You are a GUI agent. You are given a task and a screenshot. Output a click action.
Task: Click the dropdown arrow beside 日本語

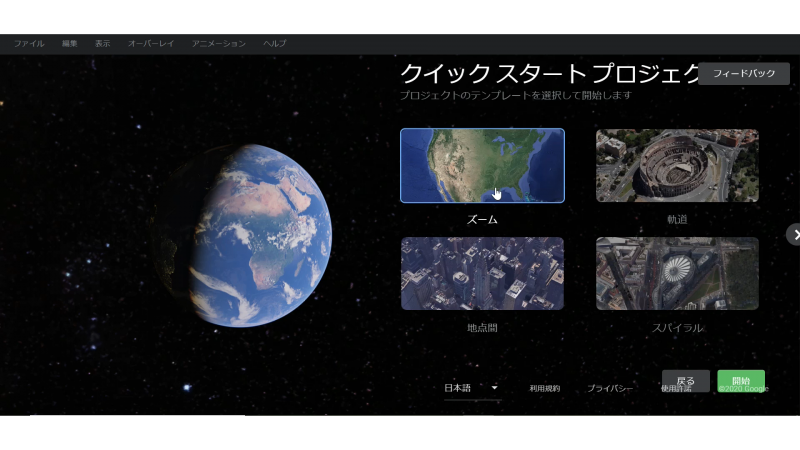coord(494,388)
